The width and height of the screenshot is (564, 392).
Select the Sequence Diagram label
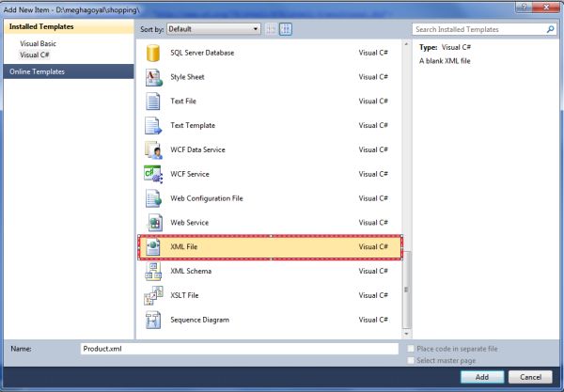click(199, 320)
